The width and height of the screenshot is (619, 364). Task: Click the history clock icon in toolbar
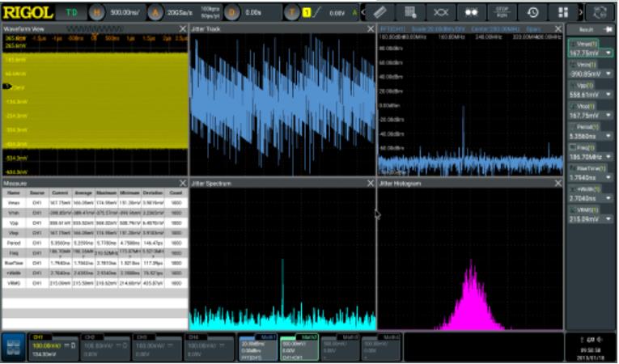point(532,13)
